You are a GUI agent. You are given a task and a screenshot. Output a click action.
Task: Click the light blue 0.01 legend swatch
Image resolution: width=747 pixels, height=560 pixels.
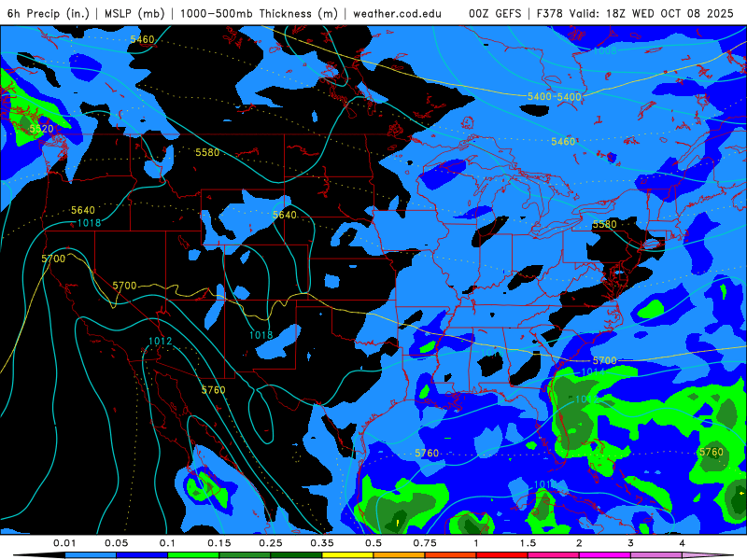(x=91, y=555)
